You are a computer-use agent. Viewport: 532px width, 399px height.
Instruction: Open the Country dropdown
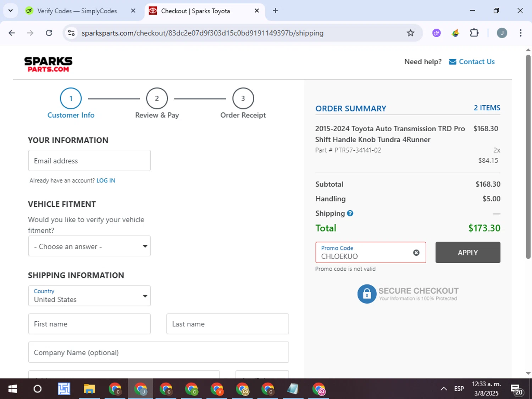(x=89, y=296)
